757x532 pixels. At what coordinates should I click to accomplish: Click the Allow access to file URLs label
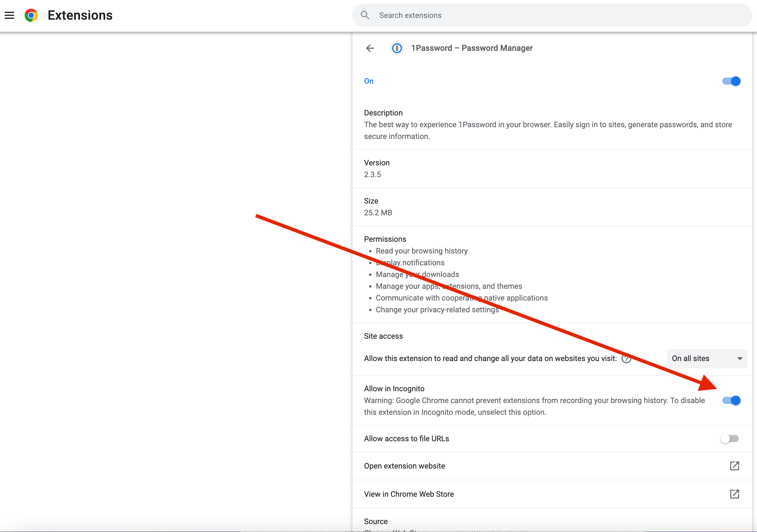click(406, 439)
